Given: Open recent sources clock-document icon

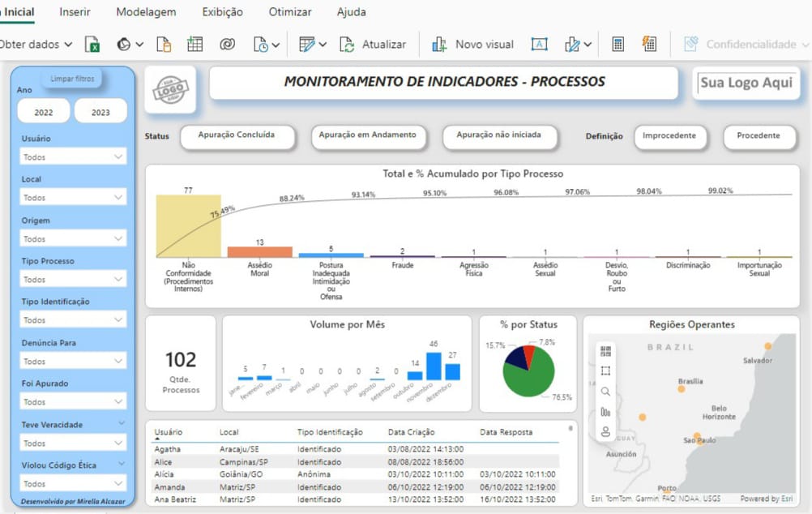Looking at the screenshot, I should (x=260, y=45).
